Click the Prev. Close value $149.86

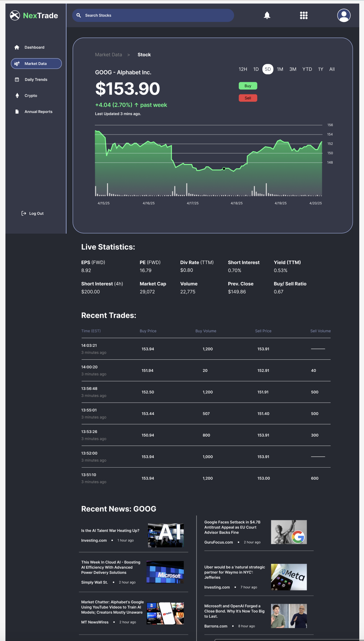(237, 292)
